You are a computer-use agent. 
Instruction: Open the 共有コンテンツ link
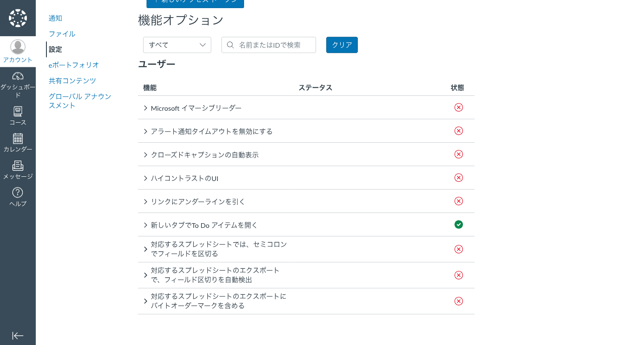[x=72, y=81]
